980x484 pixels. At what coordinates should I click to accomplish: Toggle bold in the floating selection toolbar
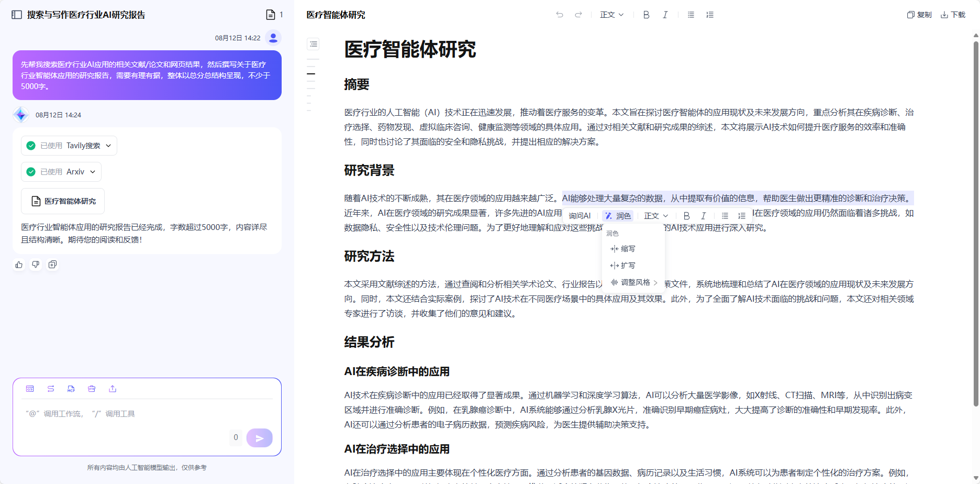pyautogui.click(x=687, y=216)
